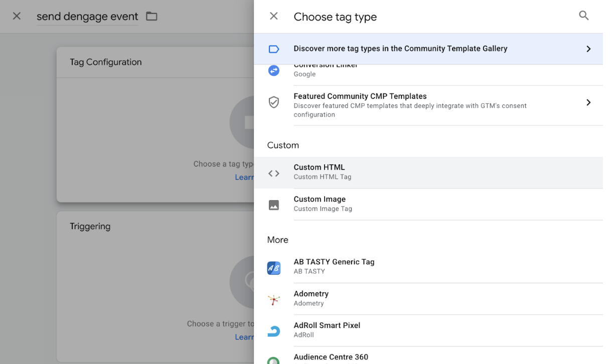The height and width of the screenshot is (364, 611).
Task: Click the Learn link in Triggering card
Action: tap(244, 337)
